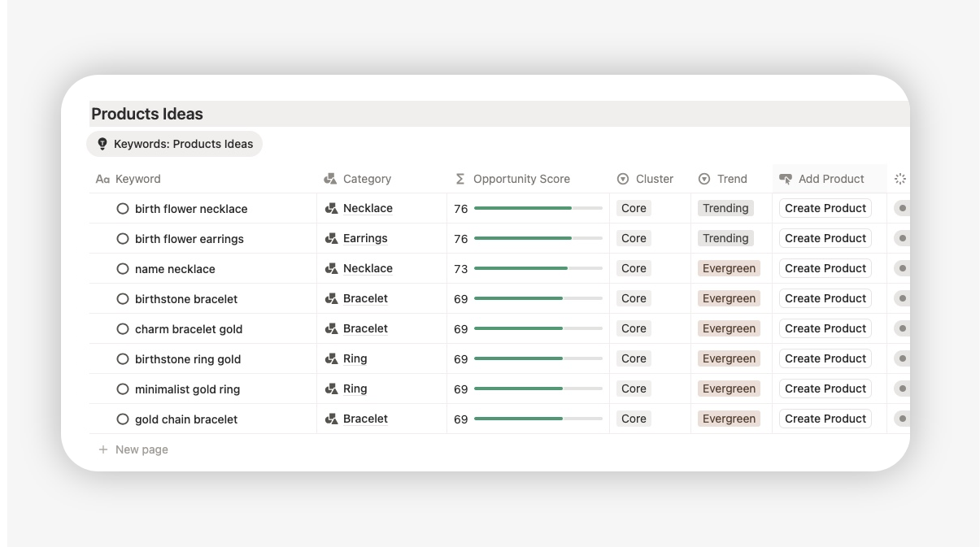Click the Add Product column header icon
This screenshot has width=980, height=547.
coord(786,179)
